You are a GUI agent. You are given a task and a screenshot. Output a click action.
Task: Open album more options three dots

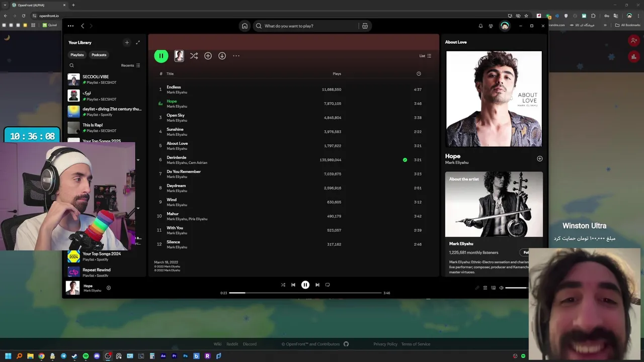(236, 56)
